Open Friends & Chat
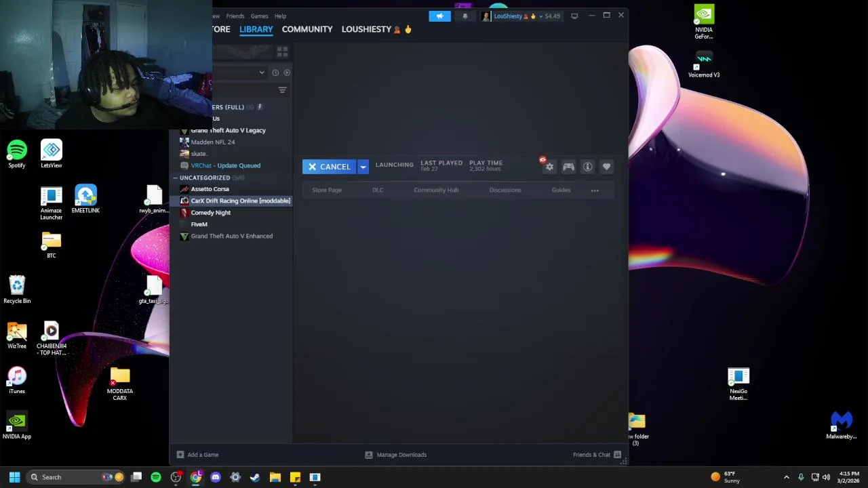Image resolution: width=868 pixels, height=488 pixels. tap(597, 455)
